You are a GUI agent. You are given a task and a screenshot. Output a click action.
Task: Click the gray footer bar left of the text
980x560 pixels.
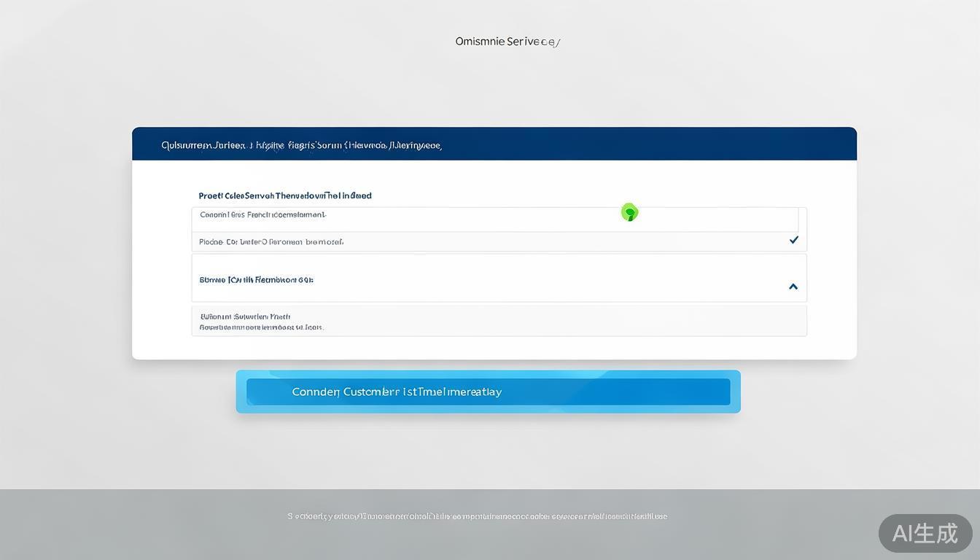tap(146, 516)
